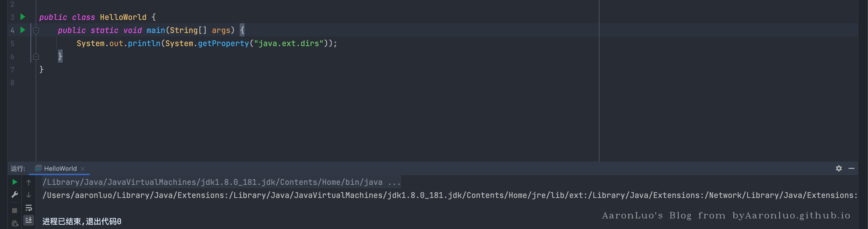Click the "java.ext.dirs" string literal
Screen dimensions: 868x229
coord(289,43)
